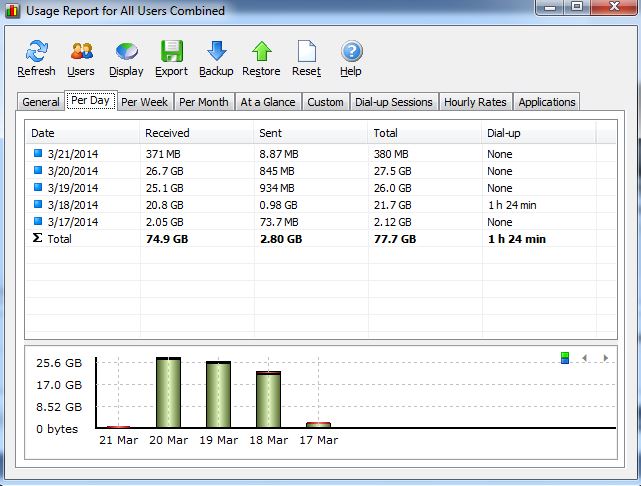
Task: Select the Per Day tab
Action: [91, 101]
